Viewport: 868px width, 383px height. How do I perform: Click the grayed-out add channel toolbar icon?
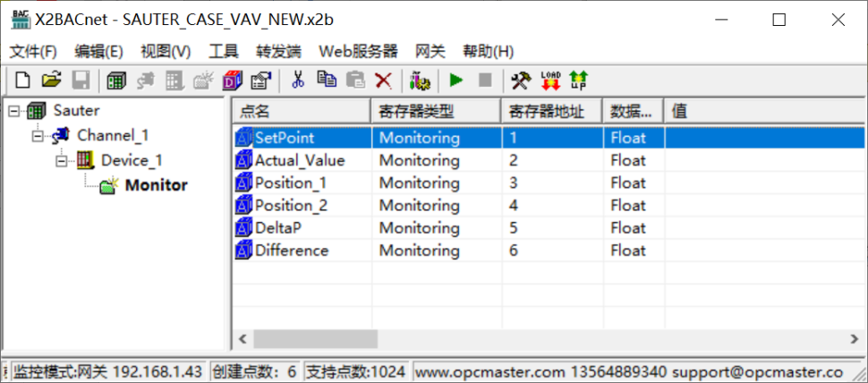pos(146,81)
